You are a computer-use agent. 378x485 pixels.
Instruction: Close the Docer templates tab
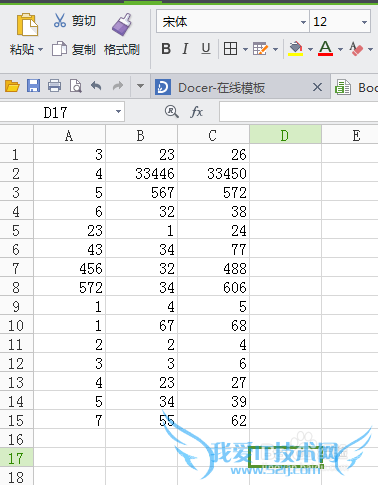tap(317, 87)
